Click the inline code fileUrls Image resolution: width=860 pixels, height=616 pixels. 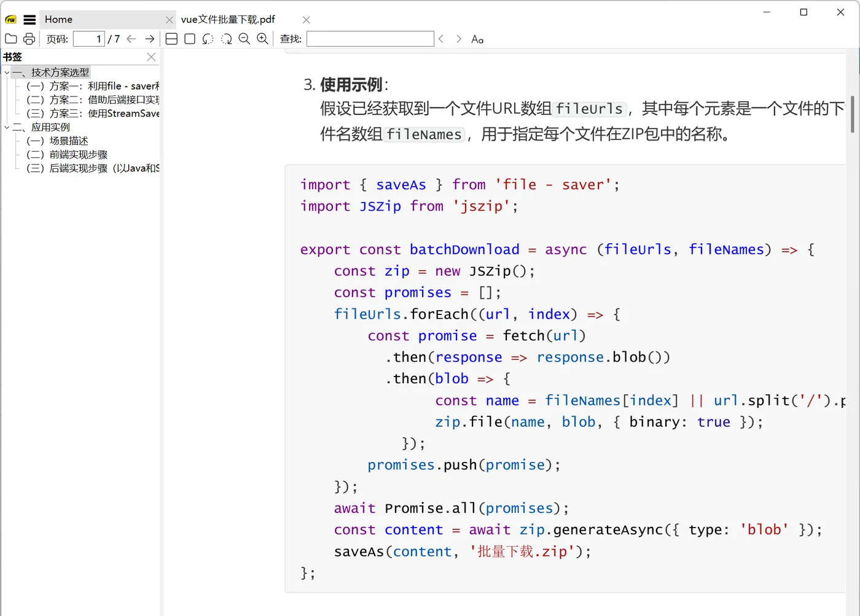(589, 109)
